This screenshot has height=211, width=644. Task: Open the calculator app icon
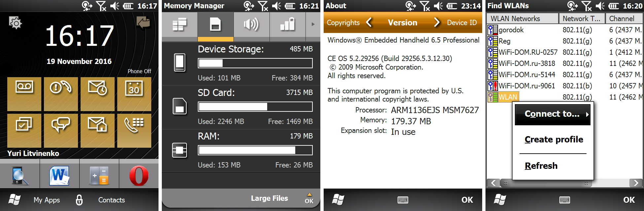click(x=99, y=175)
